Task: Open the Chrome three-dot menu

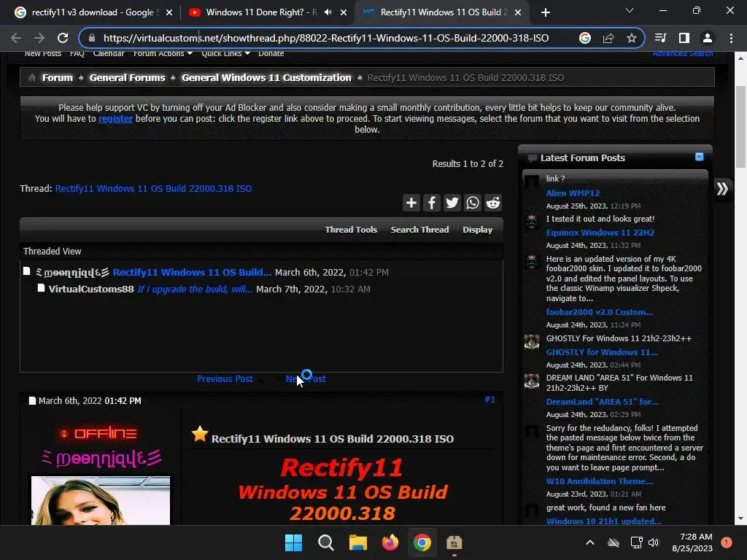Action: point(731,38)
